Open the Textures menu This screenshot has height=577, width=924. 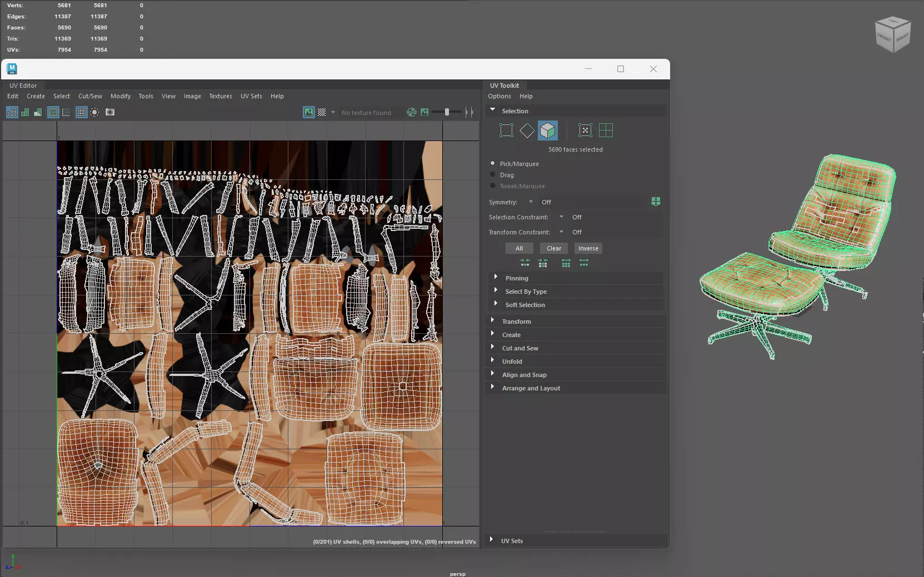click(x=221, y=96)
